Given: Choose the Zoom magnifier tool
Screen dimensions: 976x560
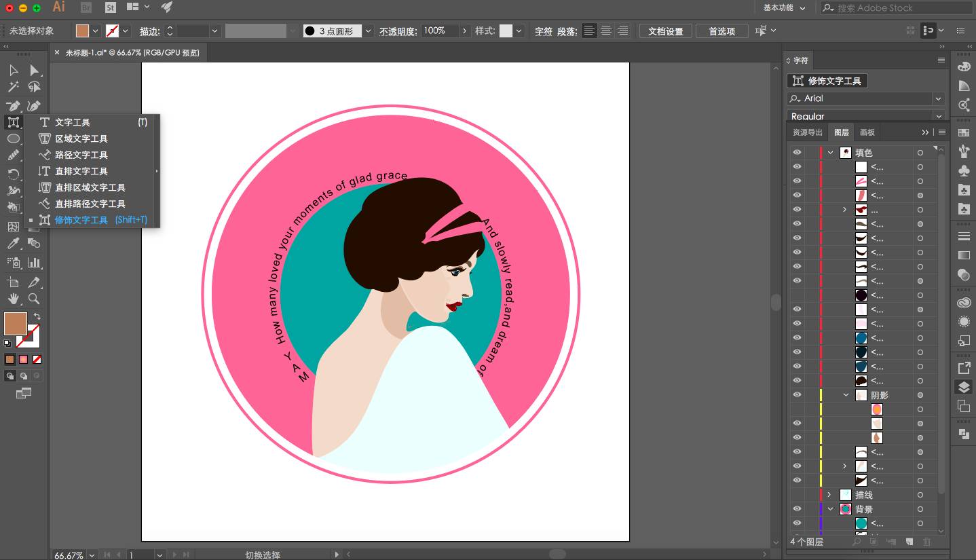Looking at the screenshot, I should pyautogui.click(x=34, y=299).
